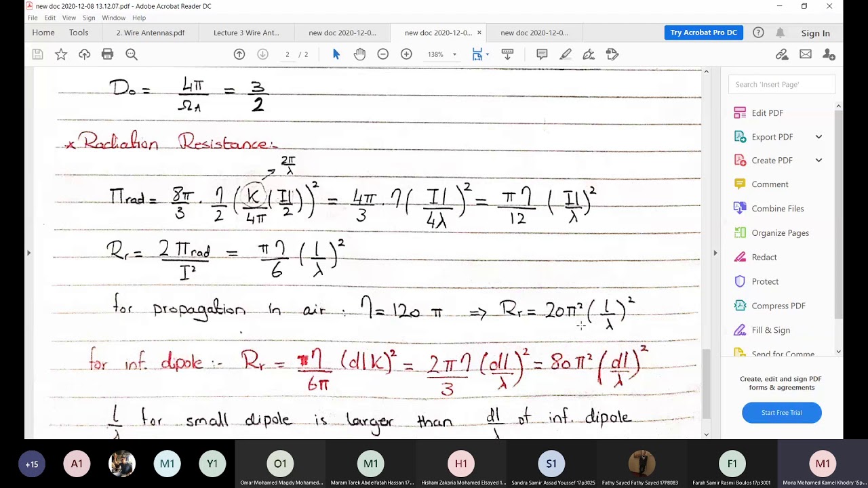The image size is (868, 488).
Task: Open the zoom level 138% dropdown
Action: (454, 54)
